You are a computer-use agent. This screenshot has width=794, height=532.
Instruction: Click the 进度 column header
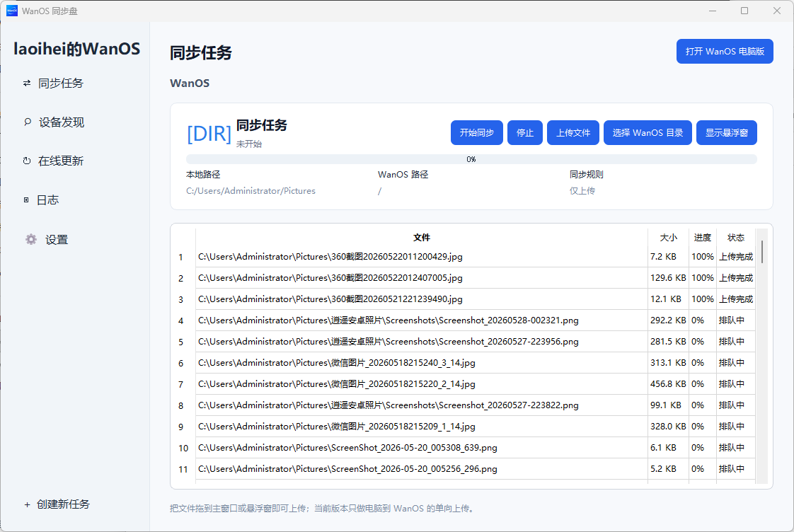point(702,238)
